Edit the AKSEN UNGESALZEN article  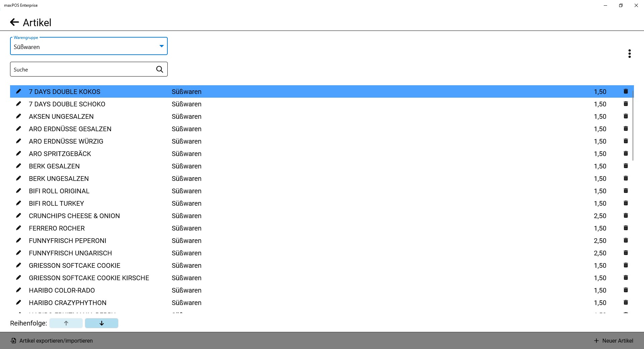tap(18, 116)
